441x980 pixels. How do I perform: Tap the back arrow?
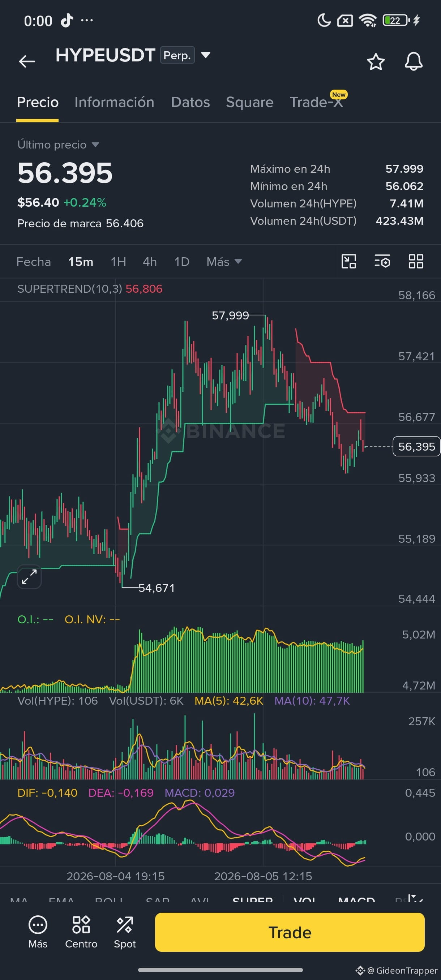[27, 61]
